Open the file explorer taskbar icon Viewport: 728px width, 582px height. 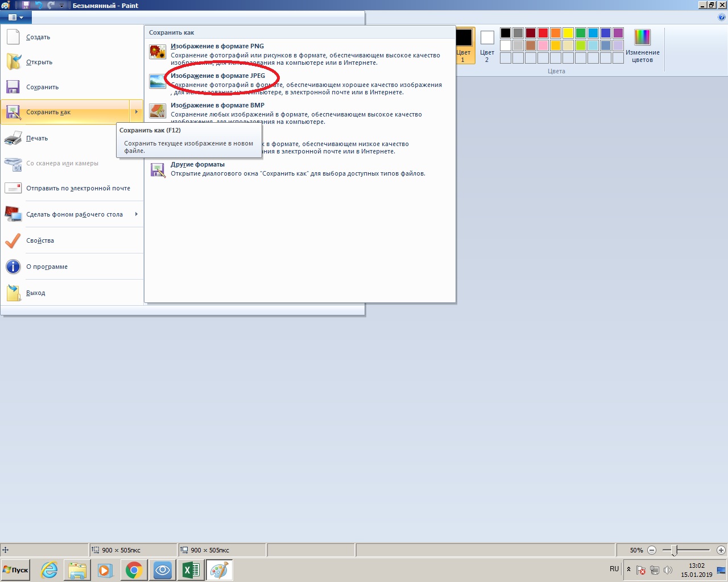pyautogui.click(x=77, y=570)
